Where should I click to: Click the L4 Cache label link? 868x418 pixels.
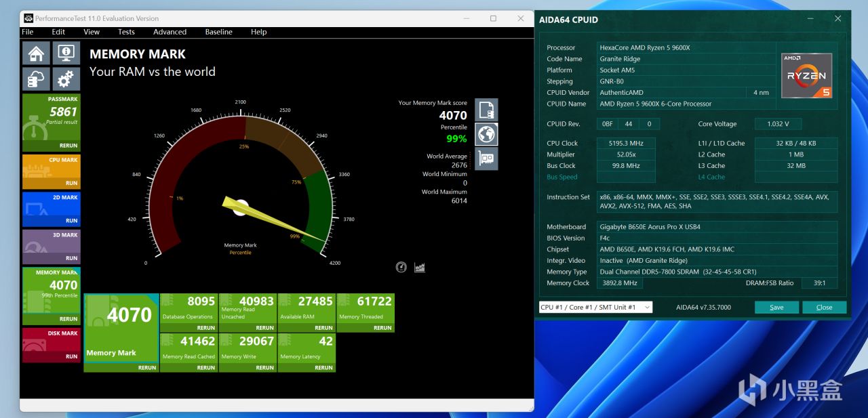point(711,177)
